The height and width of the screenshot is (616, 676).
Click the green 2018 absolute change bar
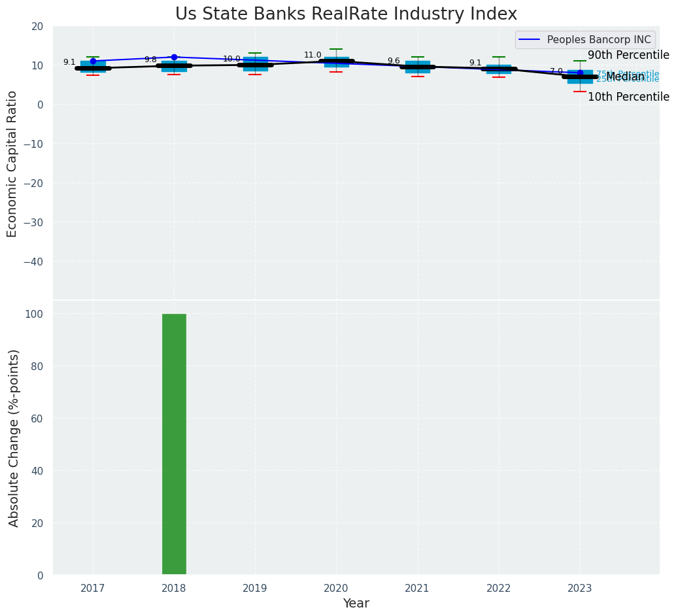pos(174,444)
